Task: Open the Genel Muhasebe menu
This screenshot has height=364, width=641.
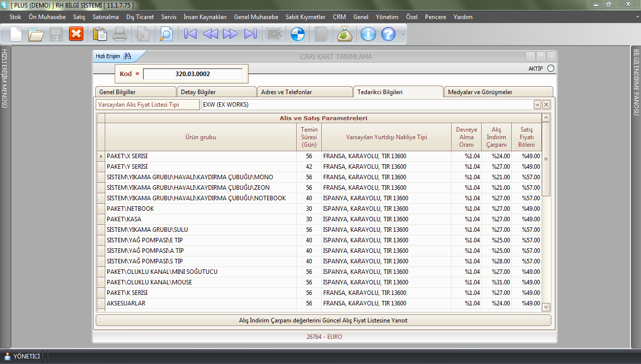Action: pos(256,17)
